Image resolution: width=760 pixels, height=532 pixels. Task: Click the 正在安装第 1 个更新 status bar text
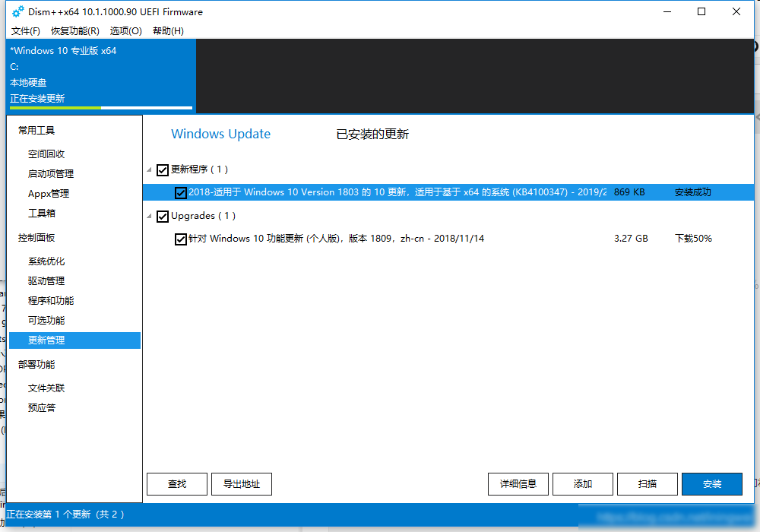(x=65, y=515)
